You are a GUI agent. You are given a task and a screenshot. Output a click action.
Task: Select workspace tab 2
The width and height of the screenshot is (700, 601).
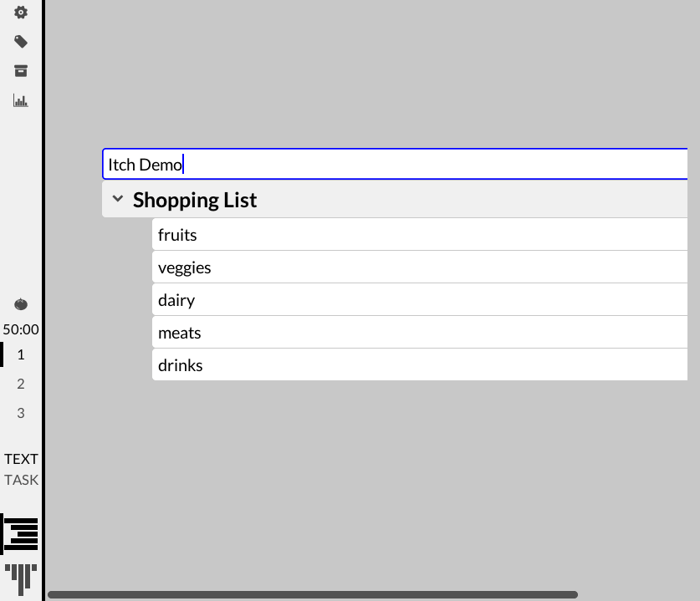[21, 384]
